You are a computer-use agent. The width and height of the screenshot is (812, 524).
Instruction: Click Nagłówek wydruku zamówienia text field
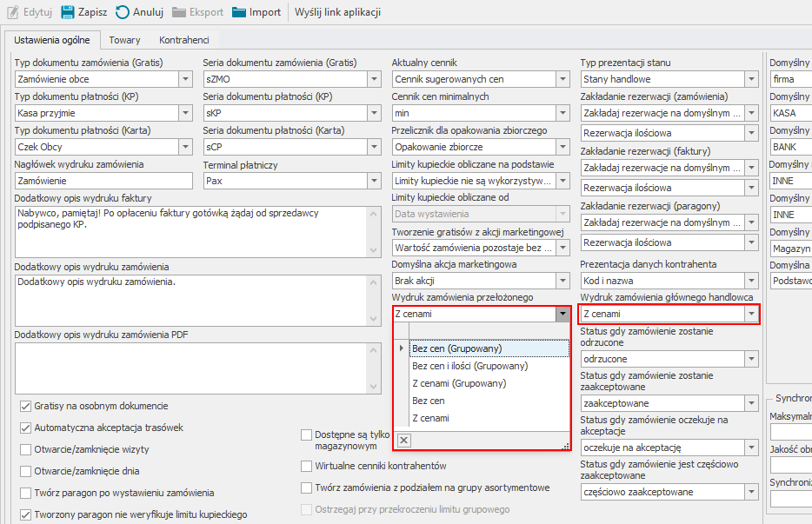(x=103, y=181)
